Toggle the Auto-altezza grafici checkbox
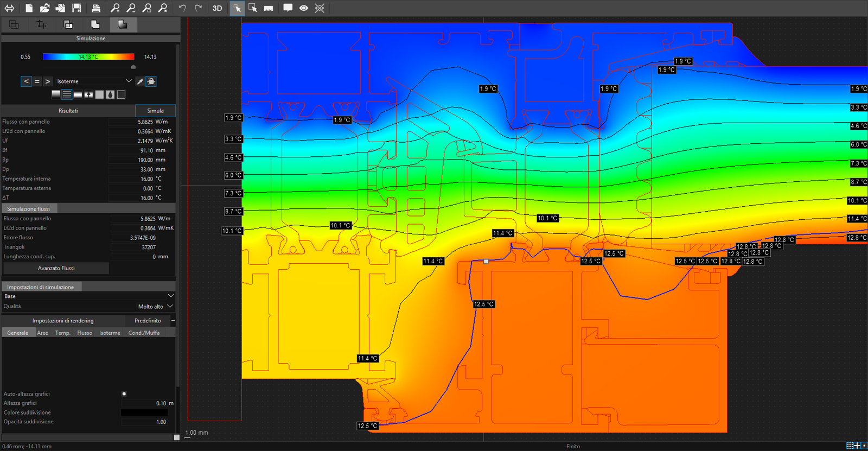 124,394
